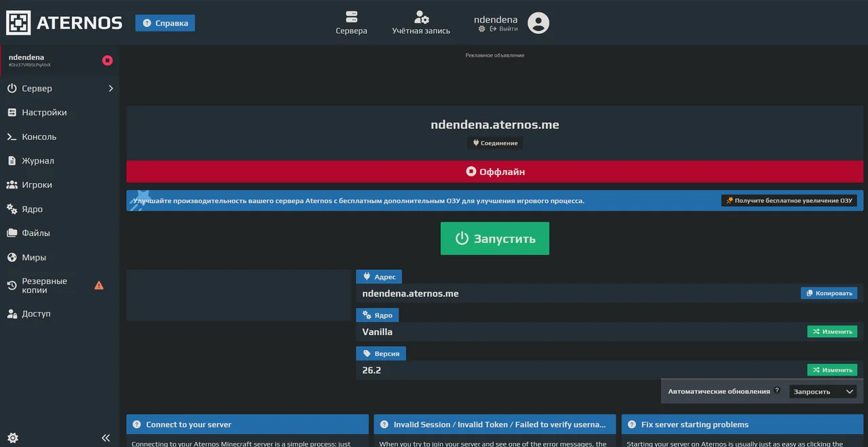Click Изменить next to version 26.2

tap(832, 370)
